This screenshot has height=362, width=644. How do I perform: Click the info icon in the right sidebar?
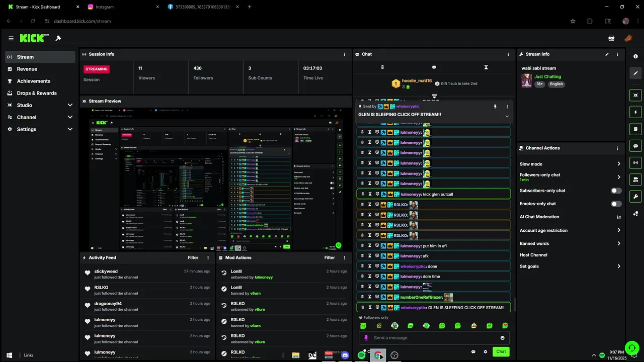tap(635, 56)
